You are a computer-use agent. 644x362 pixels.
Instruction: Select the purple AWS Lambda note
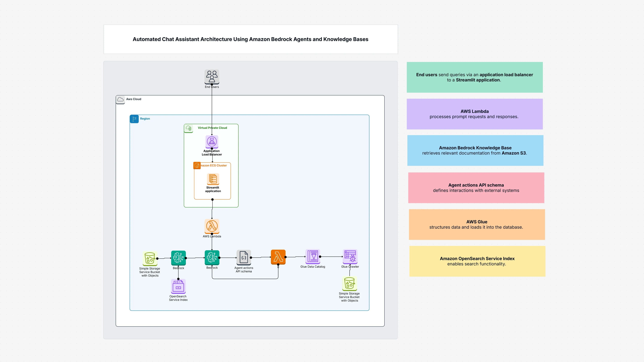coord(474,114)
